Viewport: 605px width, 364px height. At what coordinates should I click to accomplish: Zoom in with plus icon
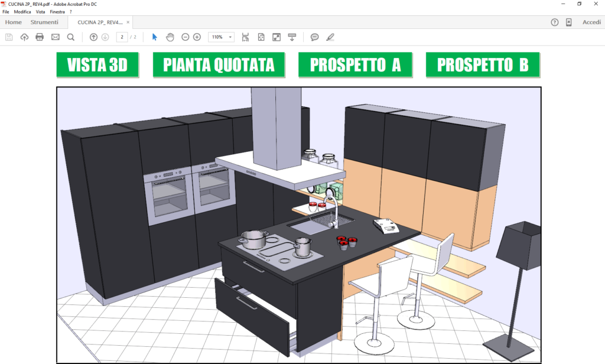tap(197, 37)
